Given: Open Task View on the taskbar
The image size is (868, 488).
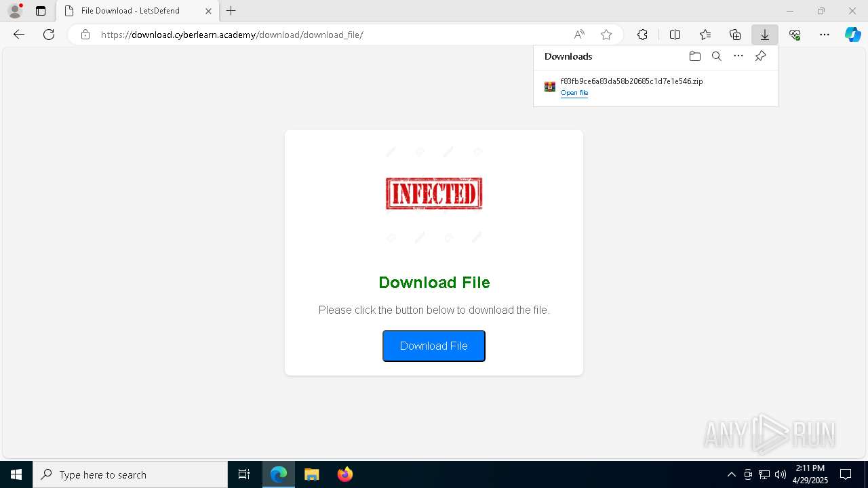Looking at the screenshot, I should [x=244, y=474].
